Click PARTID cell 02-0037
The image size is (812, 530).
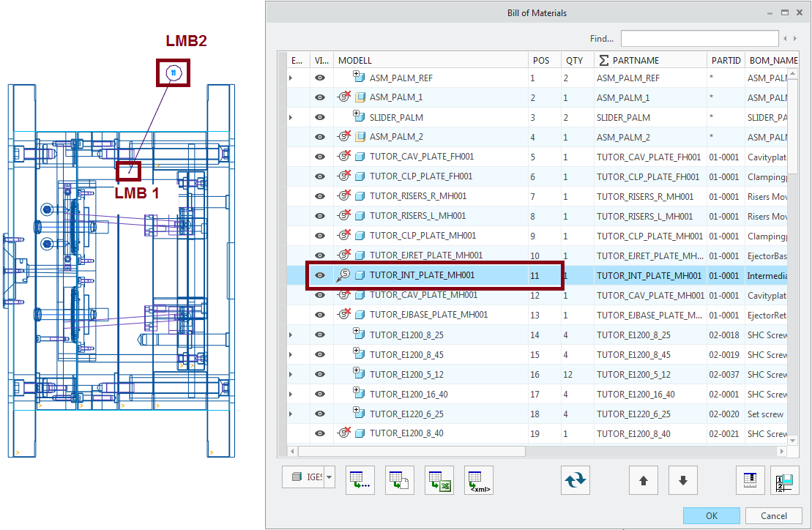tap(724, 374)
